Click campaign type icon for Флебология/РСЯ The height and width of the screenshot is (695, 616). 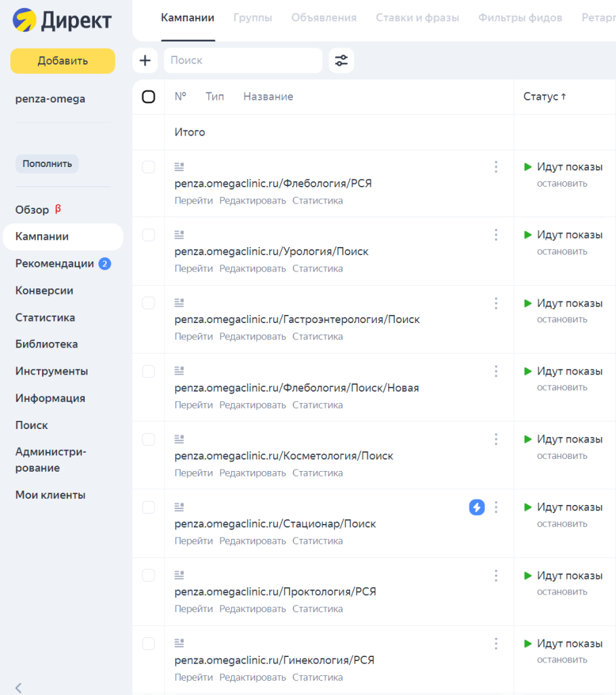(x=179, y=167)
